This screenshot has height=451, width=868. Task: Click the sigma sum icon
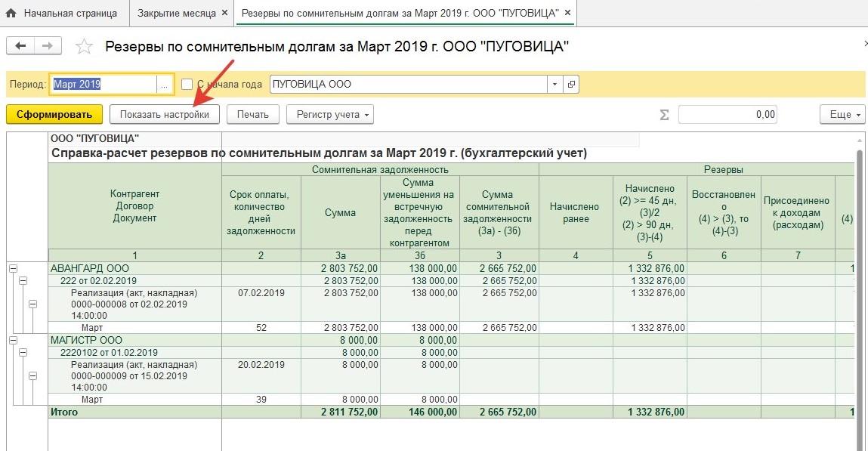point(665,115)
